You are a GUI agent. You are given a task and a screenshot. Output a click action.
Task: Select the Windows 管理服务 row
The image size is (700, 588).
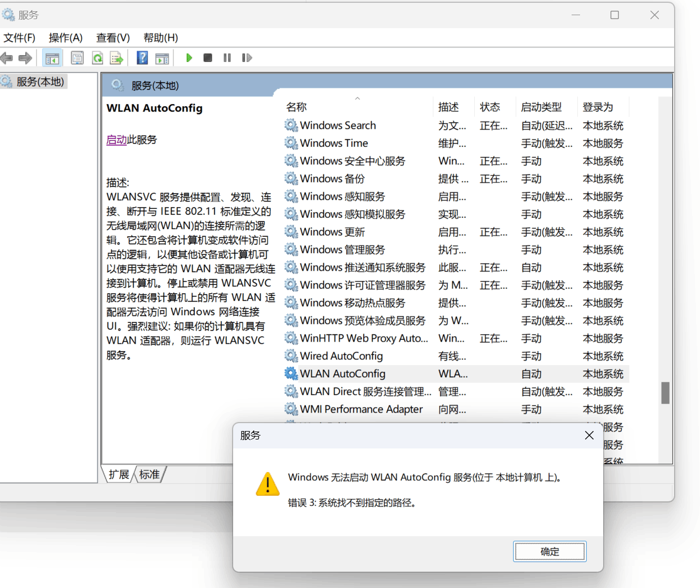(x=456, y=249)
